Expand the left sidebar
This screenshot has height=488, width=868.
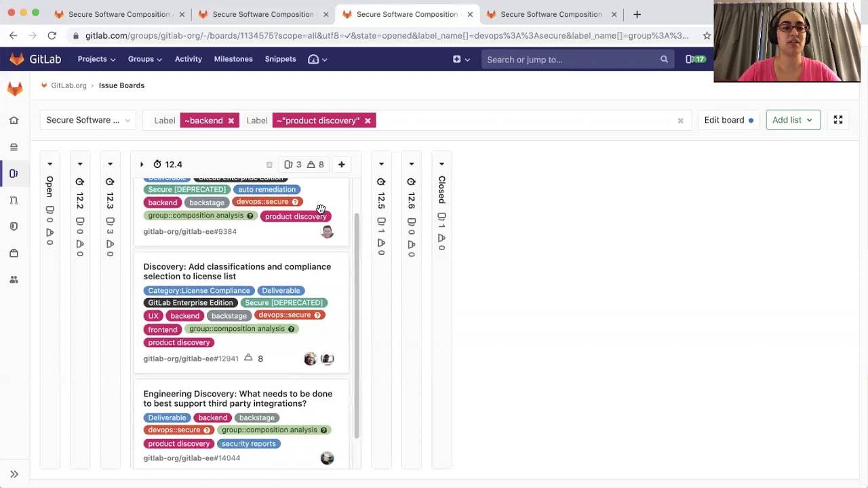(14, 474)
